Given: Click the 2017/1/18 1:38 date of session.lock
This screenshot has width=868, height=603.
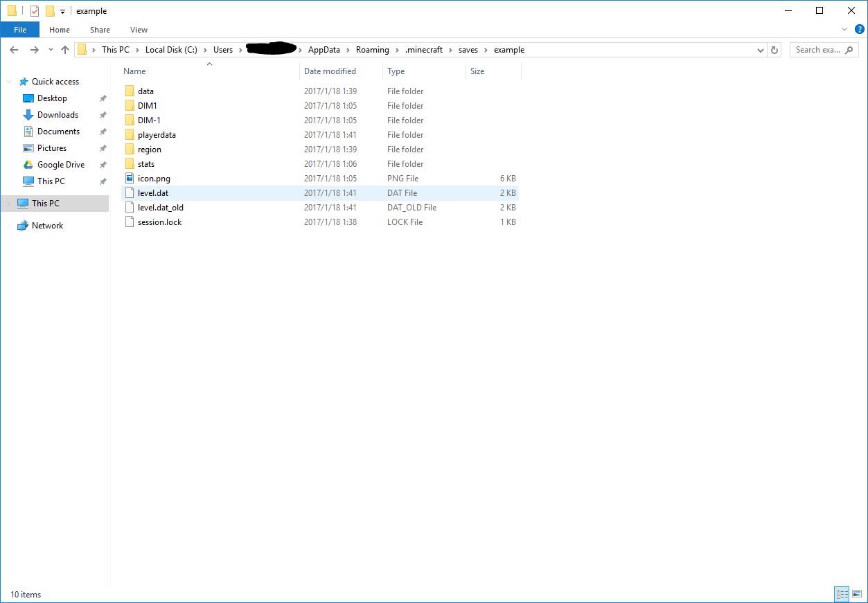Looking at the screenshot, I should coord(330,222).
